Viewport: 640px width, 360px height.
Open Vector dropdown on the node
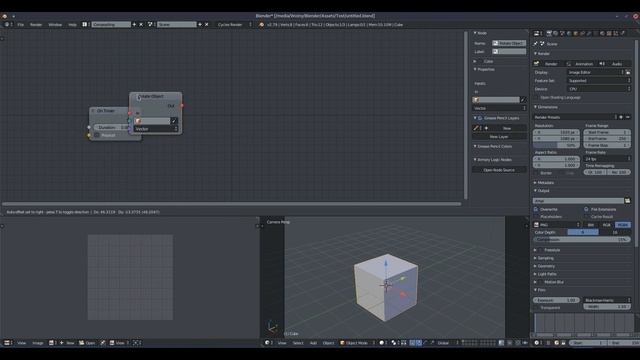pos(156,129)
